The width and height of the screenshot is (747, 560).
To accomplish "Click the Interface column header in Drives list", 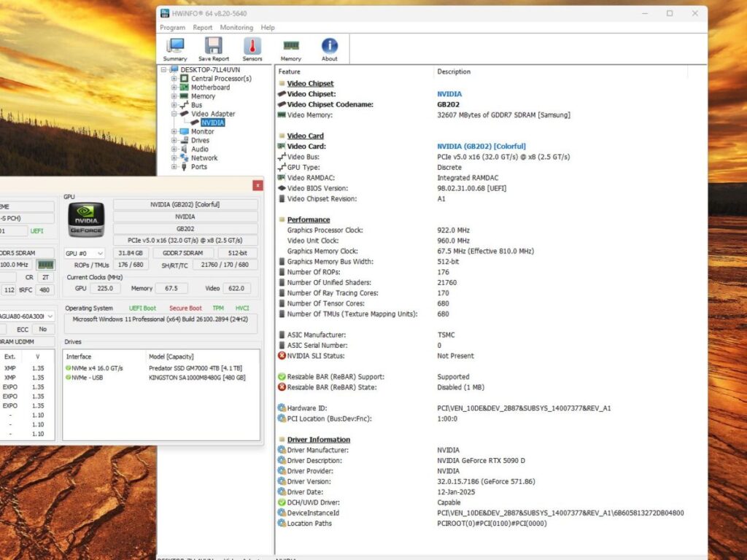I will coord(79,357).
